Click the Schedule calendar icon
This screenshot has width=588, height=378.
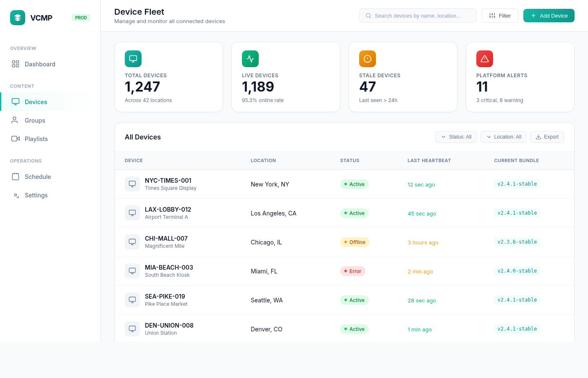click(x=15, y=176)
